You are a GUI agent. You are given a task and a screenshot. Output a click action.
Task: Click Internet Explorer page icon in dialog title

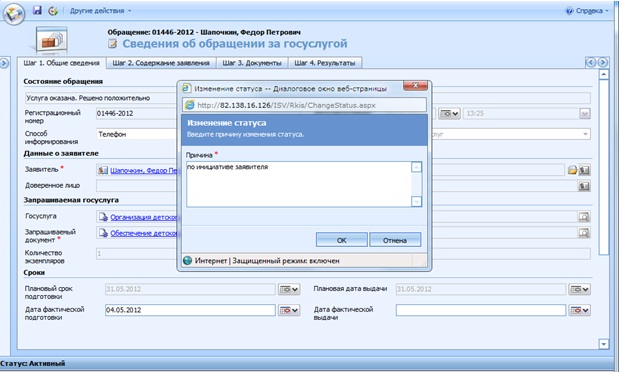click(x=187, y=88)
